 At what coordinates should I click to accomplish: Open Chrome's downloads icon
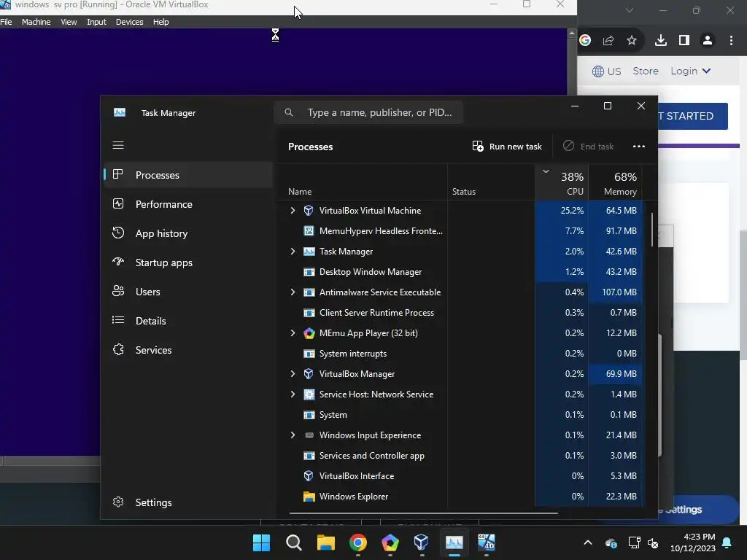[661, 41]
